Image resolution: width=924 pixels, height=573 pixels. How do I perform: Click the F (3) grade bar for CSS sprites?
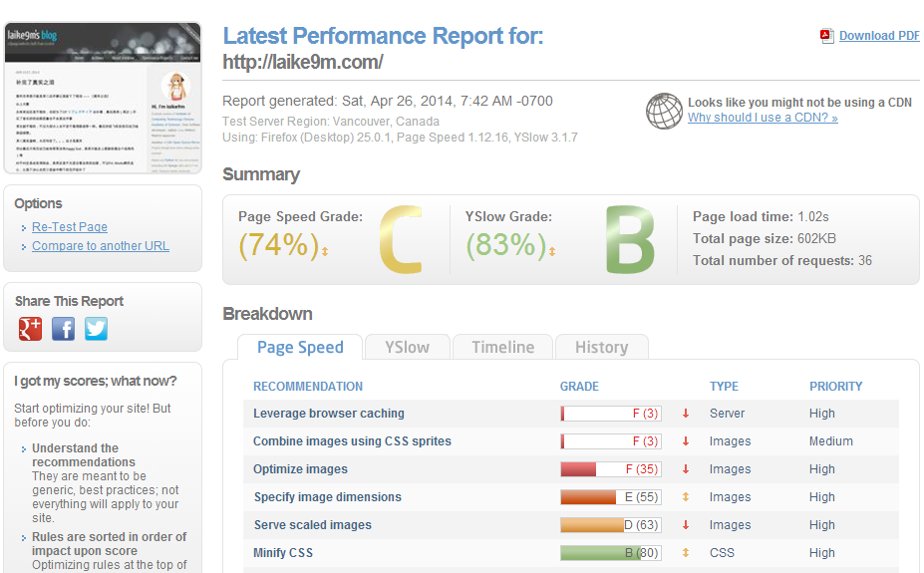pos(610,441)
